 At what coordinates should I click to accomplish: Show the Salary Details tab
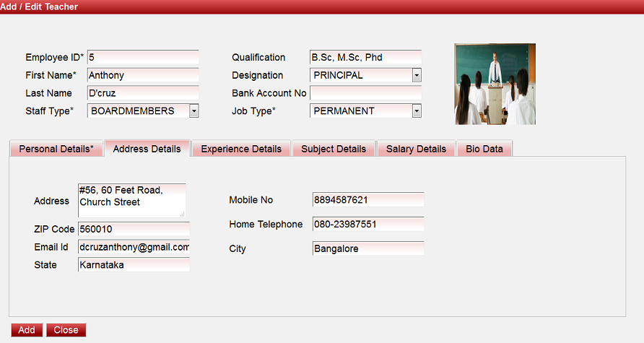point(416,149)
